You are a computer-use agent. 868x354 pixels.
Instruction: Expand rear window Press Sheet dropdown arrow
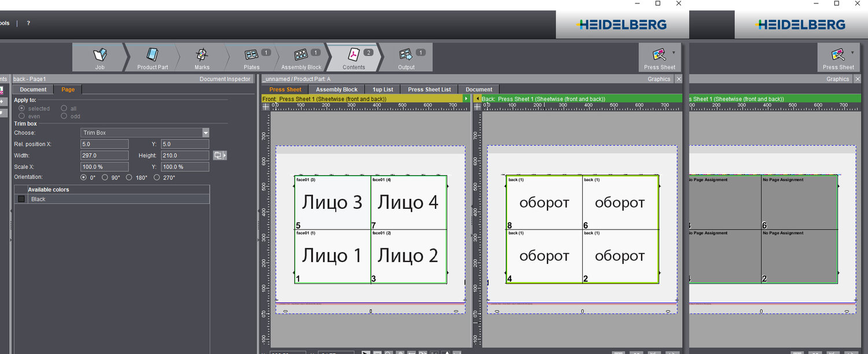click(853, 52)
